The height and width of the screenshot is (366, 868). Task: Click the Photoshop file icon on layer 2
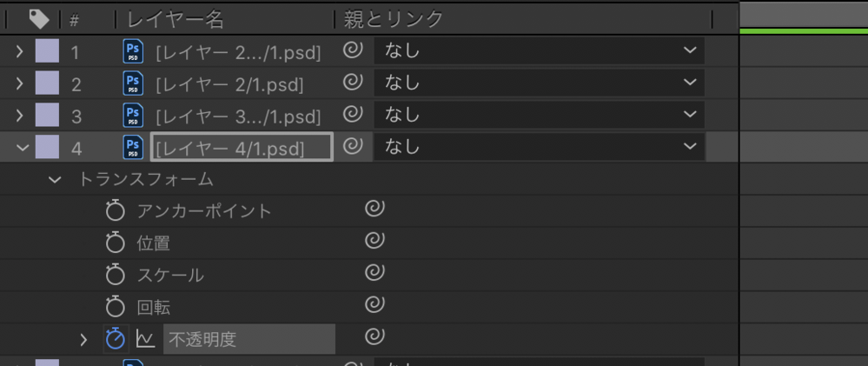(x=133, y=84)
